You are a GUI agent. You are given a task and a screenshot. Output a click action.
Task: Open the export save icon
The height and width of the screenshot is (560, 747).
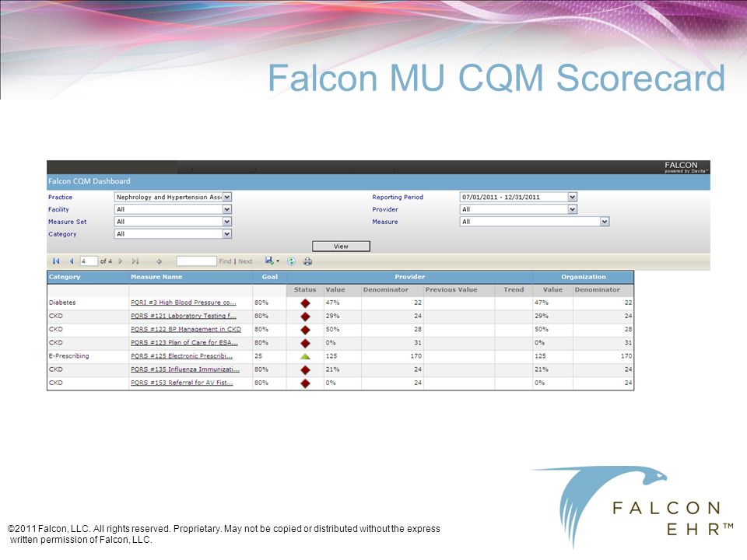[x=269, y=261]
